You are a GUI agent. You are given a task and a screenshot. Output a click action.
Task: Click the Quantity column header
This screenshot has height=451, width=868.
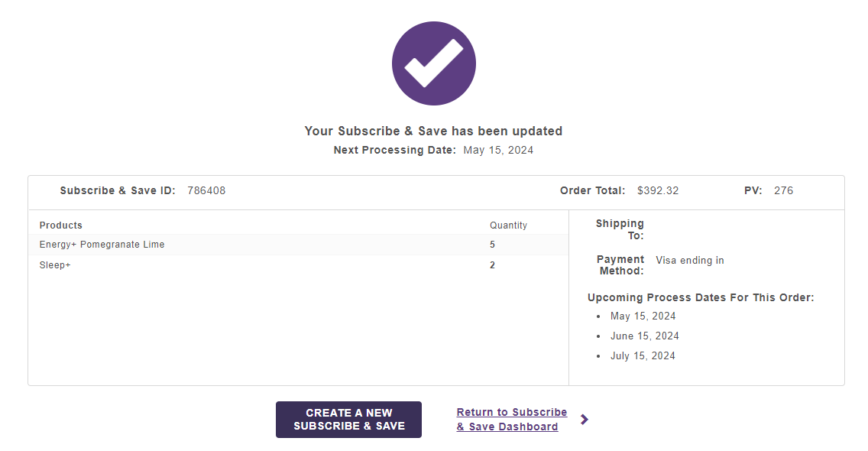(508, 226)
